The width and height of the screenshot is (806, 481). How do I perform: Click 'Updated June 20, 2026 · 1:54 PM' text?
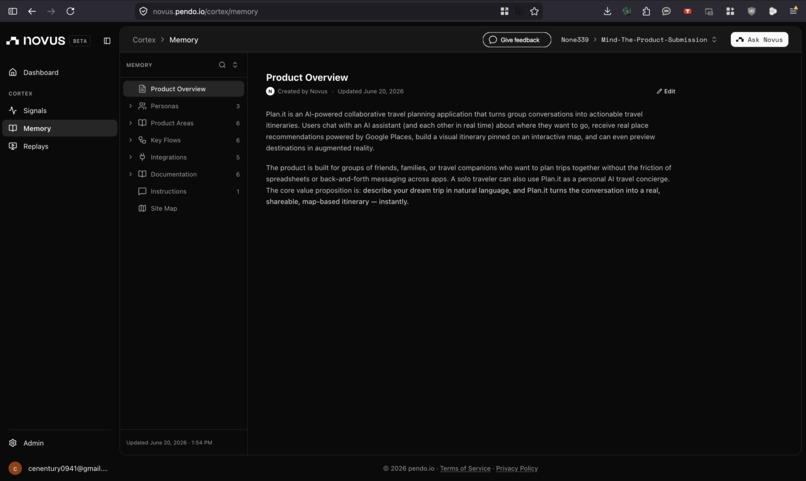click(x=169, y=442)
